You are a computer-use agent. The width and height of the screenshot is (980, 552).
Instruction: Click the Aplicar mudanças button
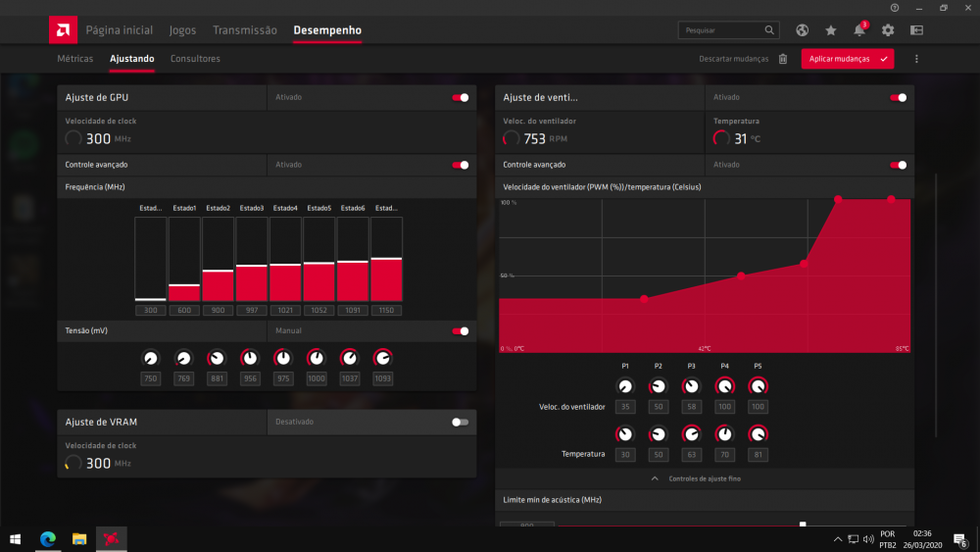847,59
